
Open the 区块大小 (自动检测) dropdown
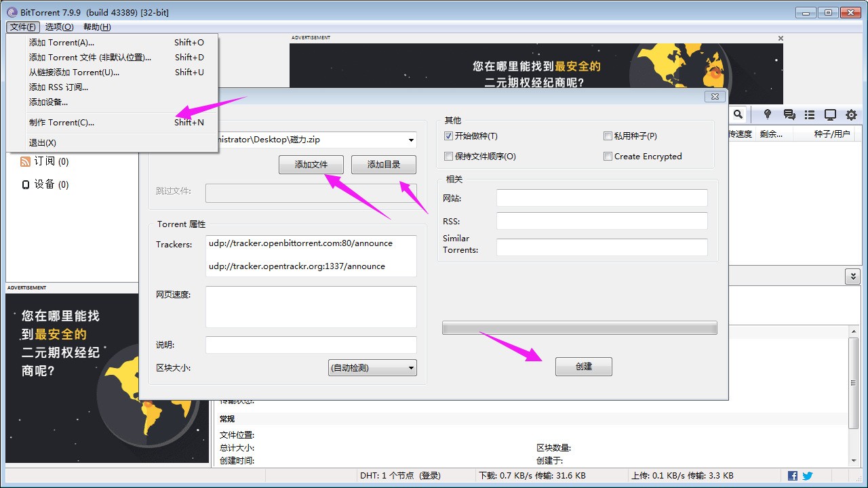click(x=372, y=368)
